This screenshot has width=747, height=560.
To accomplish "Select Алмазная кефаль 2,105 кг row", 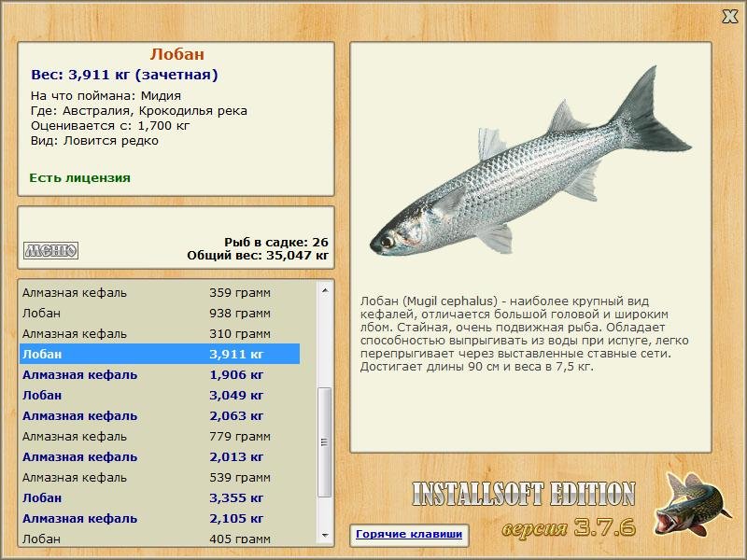I will point(159,518).
